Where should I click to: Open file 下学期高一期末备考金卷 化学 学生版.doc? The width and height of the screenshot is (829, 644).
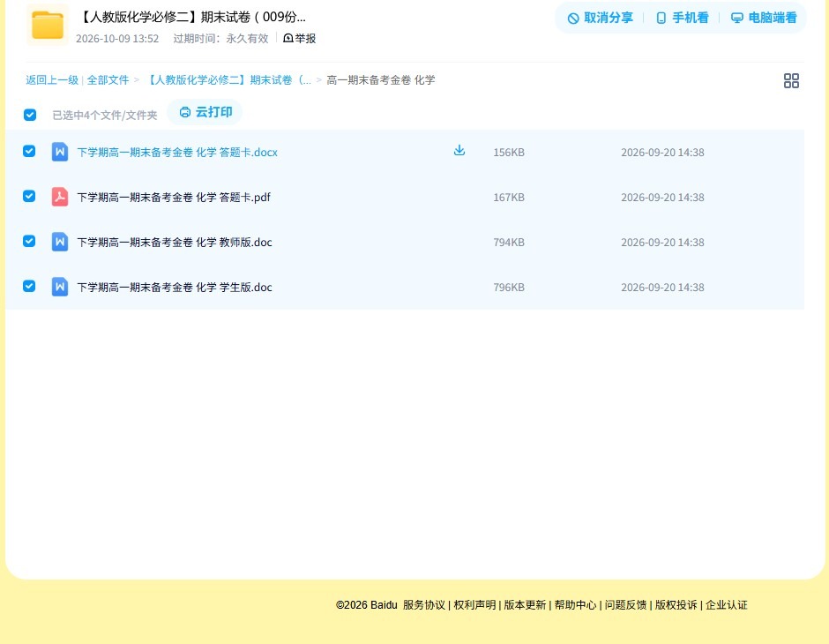point(175,287)
